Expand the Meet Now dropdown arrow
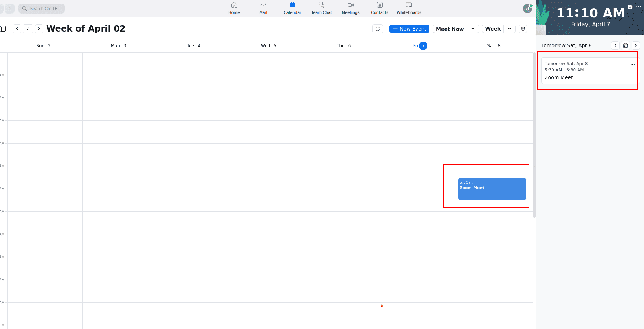 [x=473, y=29]
